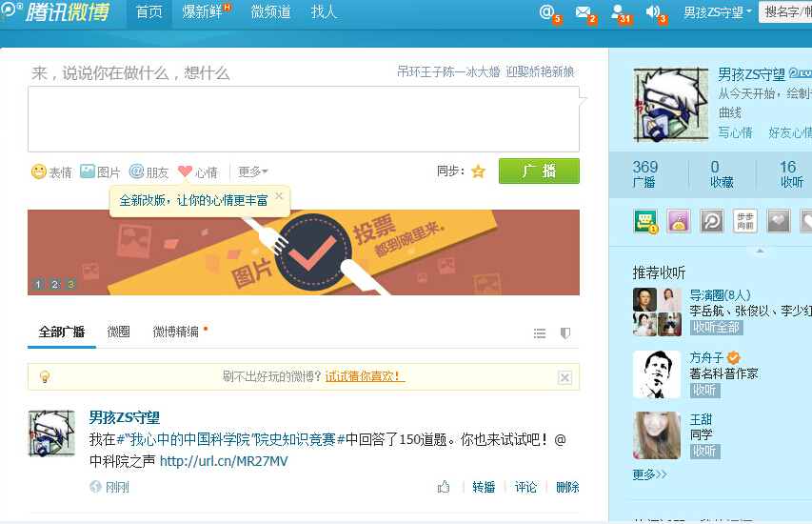Click the 导演圈(8人) link

(x=720, y=295)
